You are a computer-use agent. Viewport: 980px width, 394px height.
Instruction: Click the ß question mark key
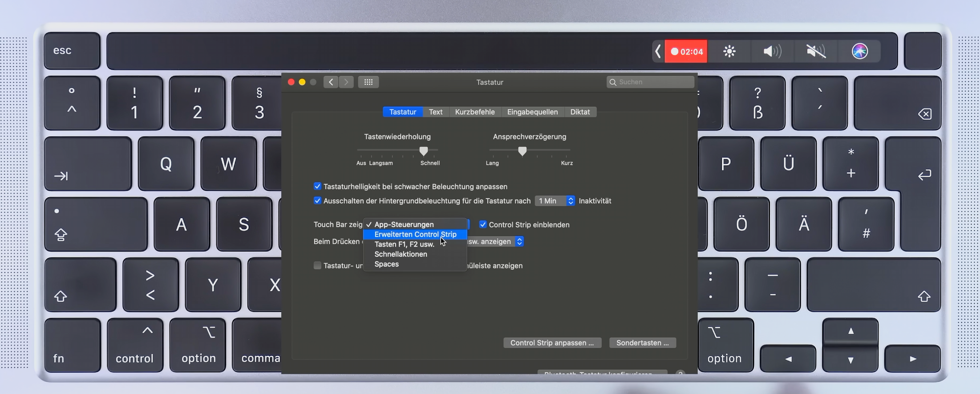(x=757, y=103)
